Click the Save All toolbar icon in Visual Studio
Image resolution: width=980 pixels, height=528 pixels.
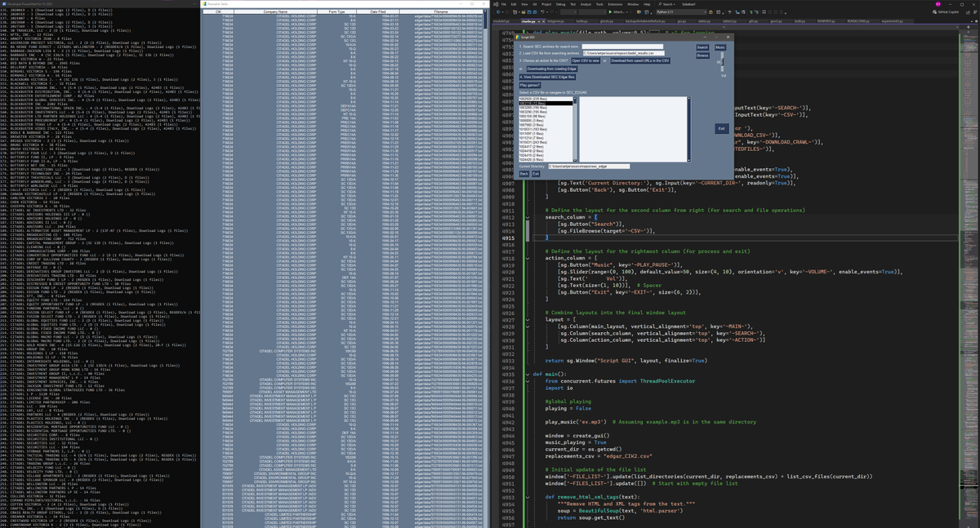click(x=535, y=12)
